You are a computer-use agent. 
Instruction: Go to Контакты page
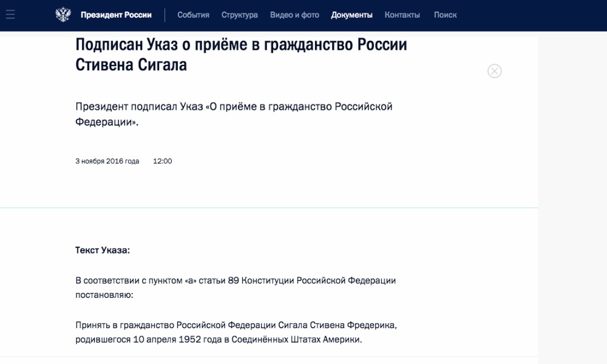pyautogui.click(x=402, y=15)
